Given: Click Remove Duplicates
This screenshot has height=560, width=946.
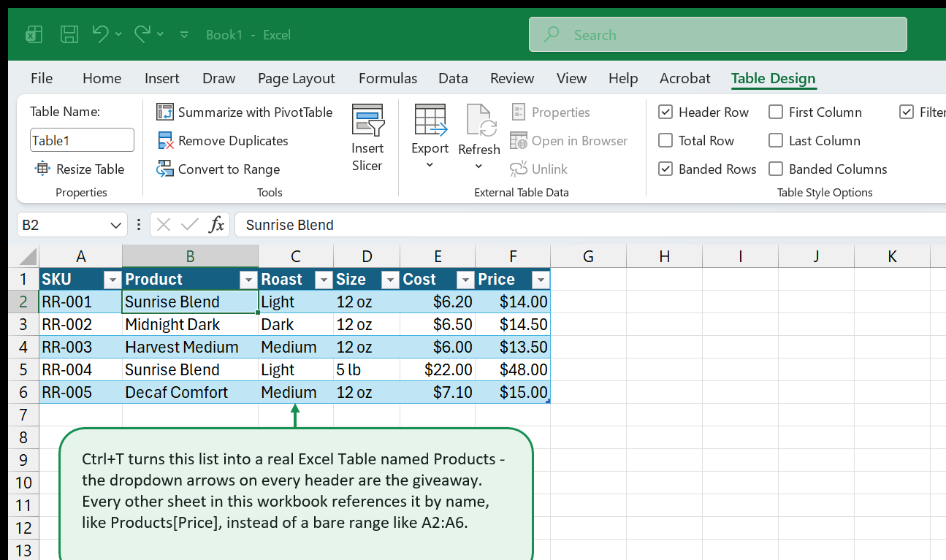Looking at the screenshot, I should 223,141.
